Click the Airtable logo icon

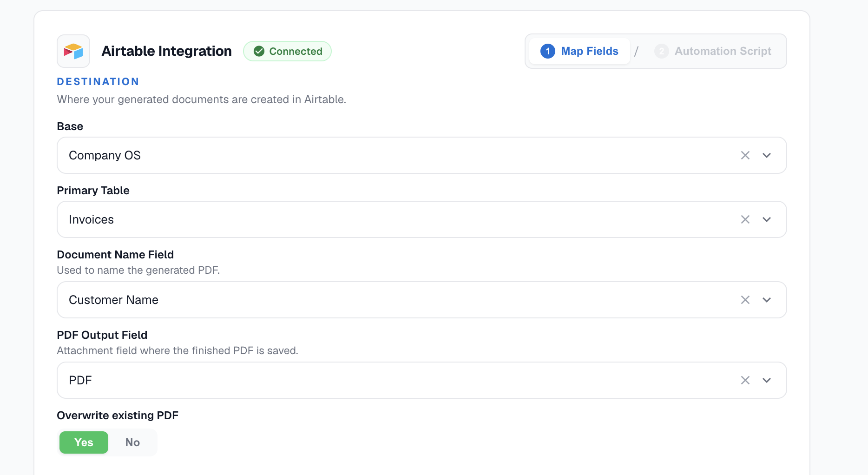(73, 51)
